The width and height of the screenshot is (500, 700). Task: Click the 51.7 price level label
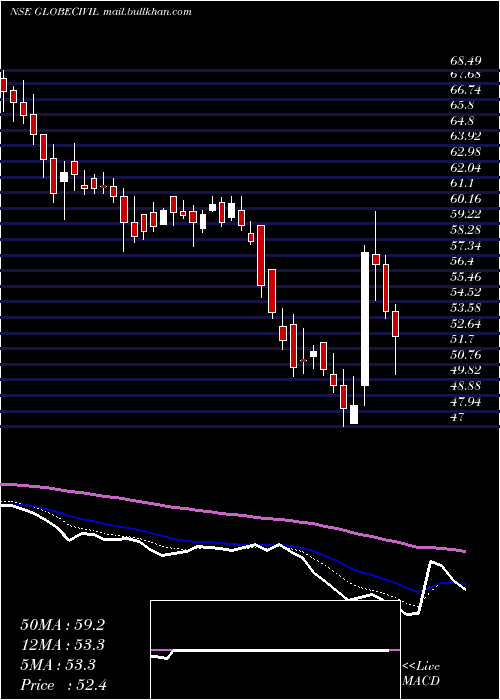coord(462,339)
